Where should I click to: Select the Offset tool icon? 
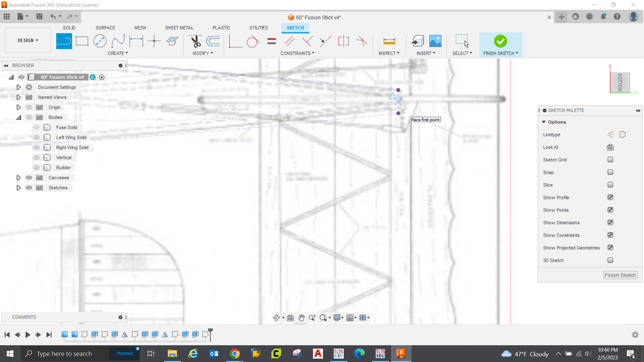point(213,41)
